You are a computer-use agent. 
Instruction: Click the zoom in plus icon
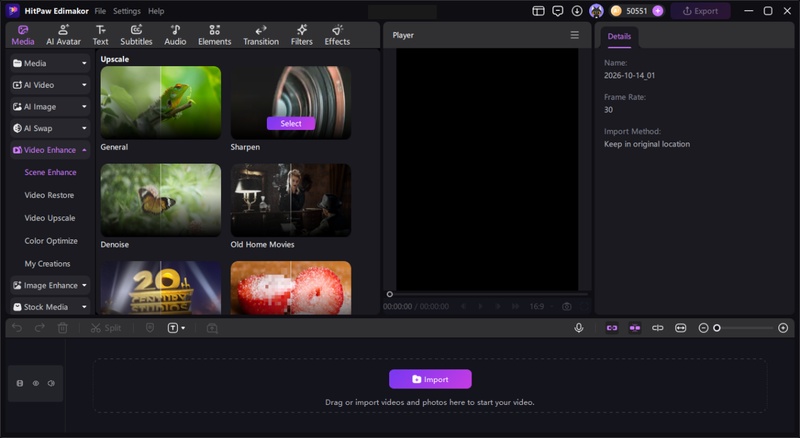pos(783,328)
